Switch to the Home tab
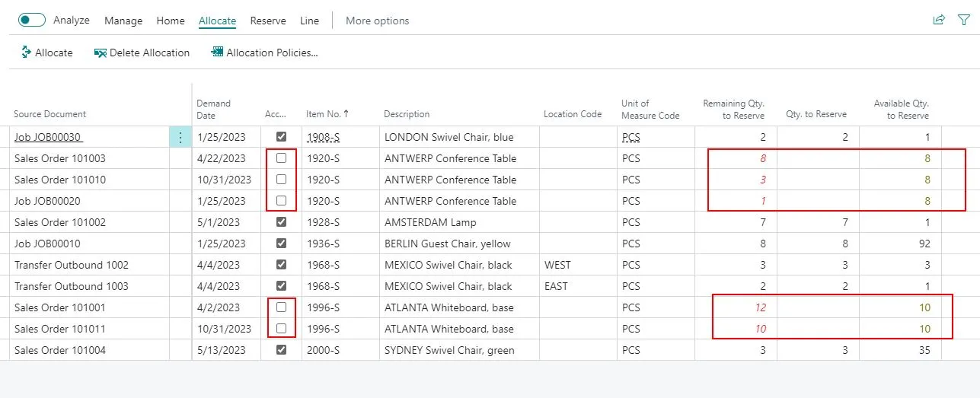Screen dimensions: 980x398 pos(171,21)
